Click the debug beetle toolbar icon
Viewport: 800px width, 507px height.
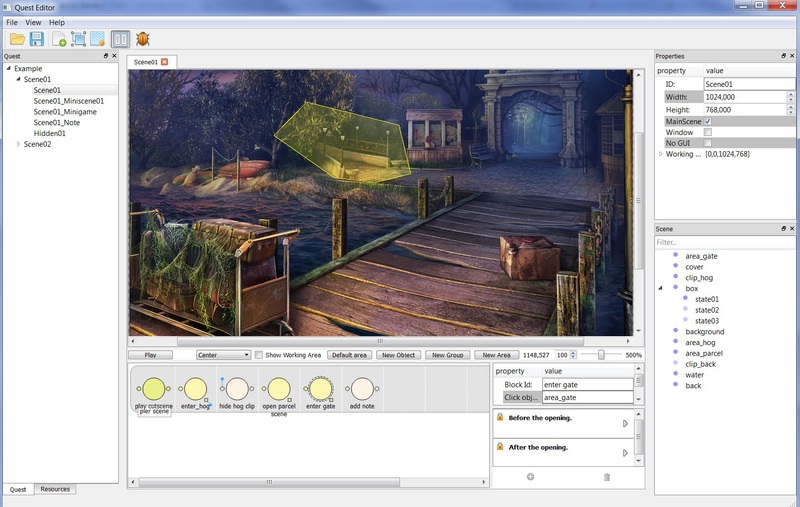coord(143,40)
